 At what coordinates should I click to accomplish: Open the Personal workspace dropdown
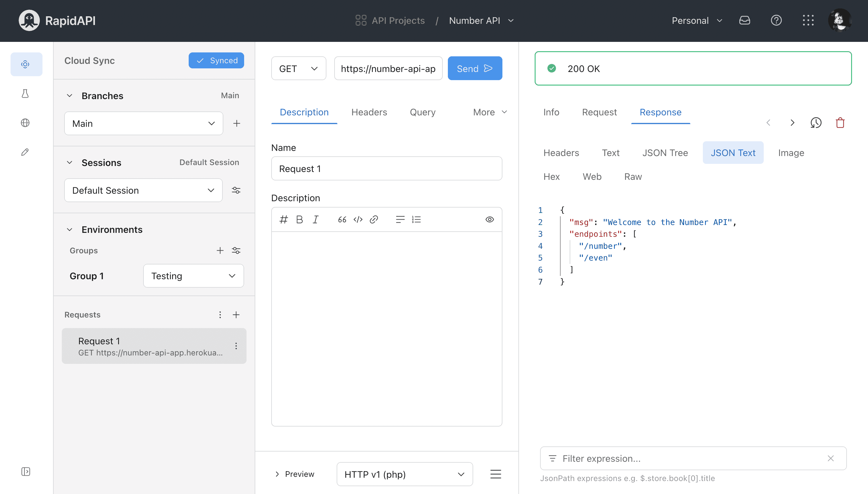coord(697,21)
